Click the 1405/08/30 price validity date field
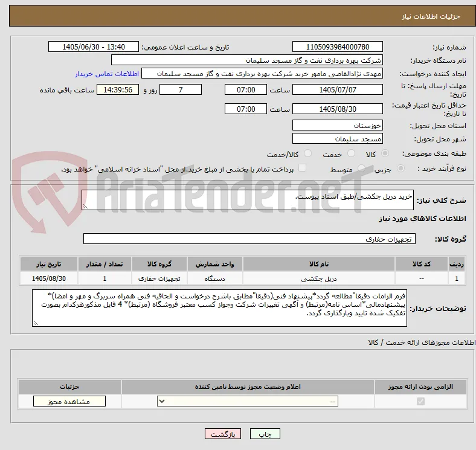Viewport: 476px width, 450px height. 337,109
